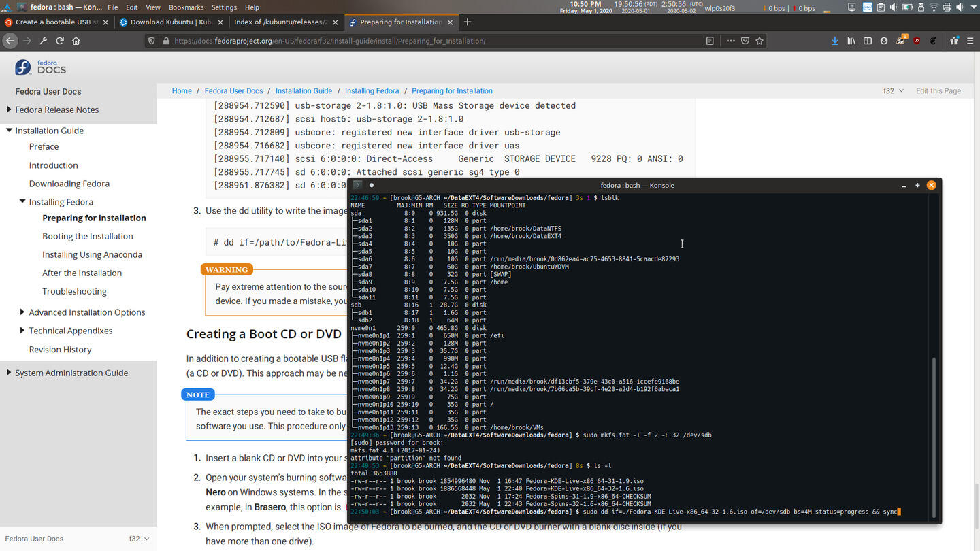This screenshot has height=551, width=980.
Task: Close the Download Kubuntu tab
Action: coord(220,22)
